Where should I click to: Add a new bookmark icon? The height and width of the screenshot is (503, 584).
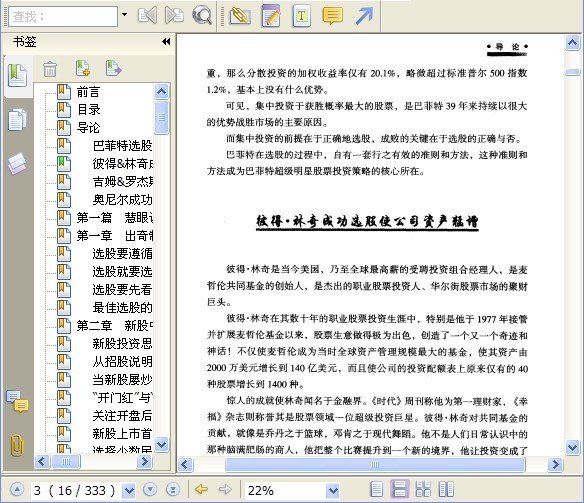pos(83,68)
